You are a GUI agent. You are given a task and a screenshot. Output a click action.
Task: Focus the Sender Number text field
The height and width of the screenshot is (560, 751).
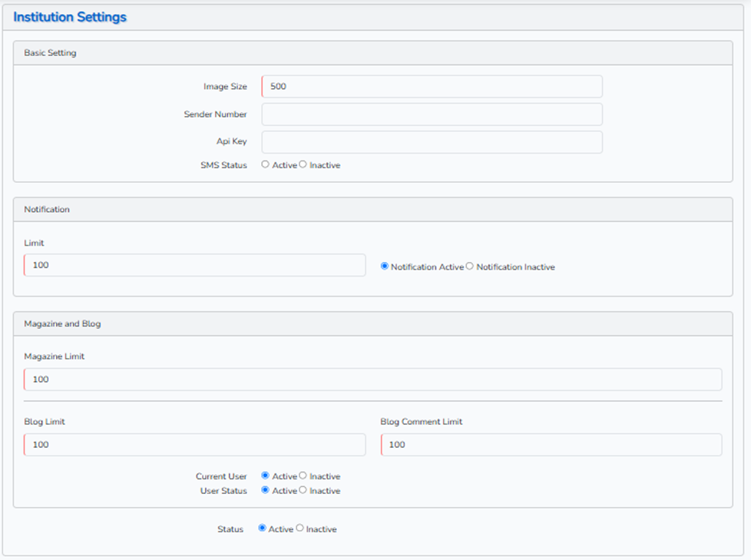tap(432, 114)
